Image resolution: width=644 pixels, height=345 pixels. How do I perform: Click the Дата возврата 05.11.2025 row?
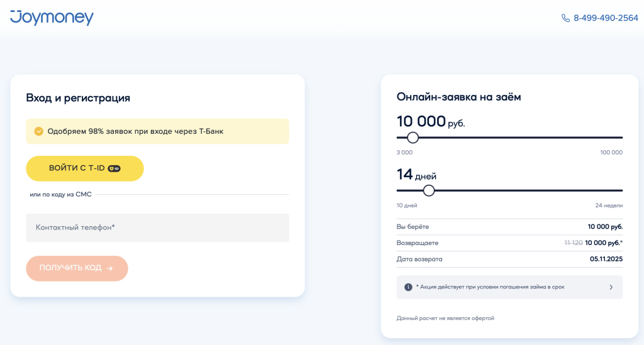coord(509,259)
